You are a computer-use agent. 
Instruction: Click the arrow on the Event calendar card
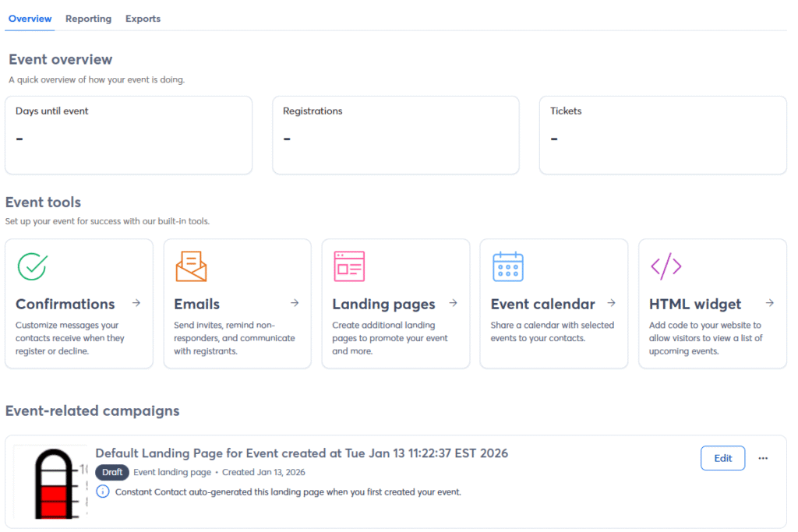click(x=610, y=305)
